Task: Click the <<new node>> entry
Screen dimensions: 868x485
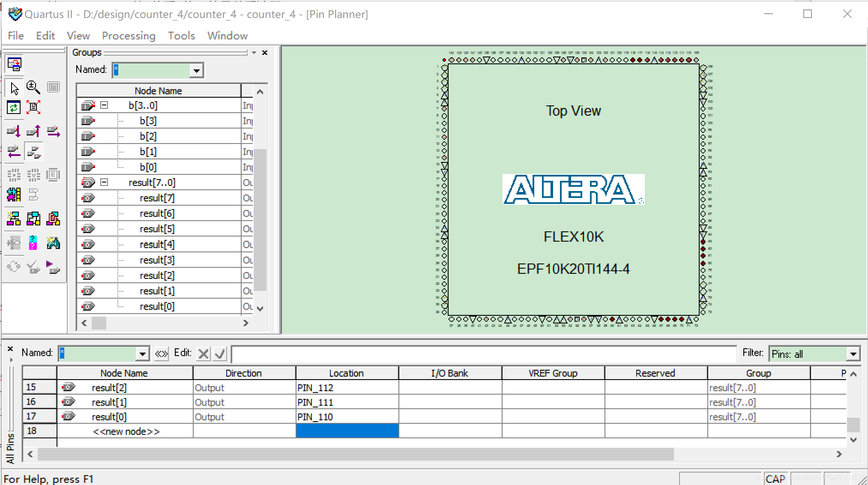Action: pos(126,431)
